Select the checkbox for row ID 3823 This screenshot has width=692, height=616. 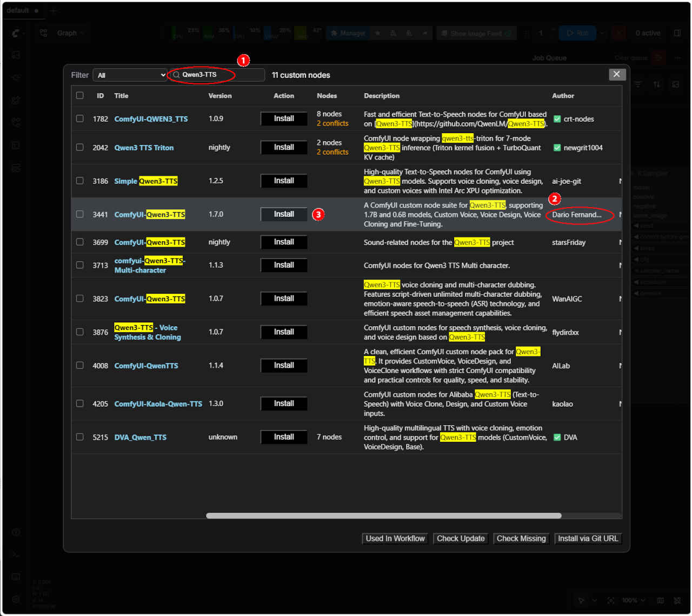click(x=80, y=299)
